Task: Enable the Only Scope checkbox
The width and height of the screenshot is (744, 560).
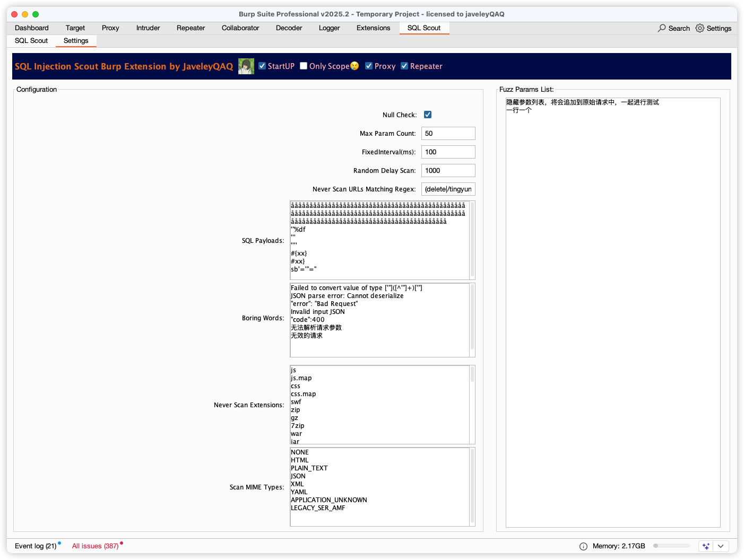Action: pos(304,66)
